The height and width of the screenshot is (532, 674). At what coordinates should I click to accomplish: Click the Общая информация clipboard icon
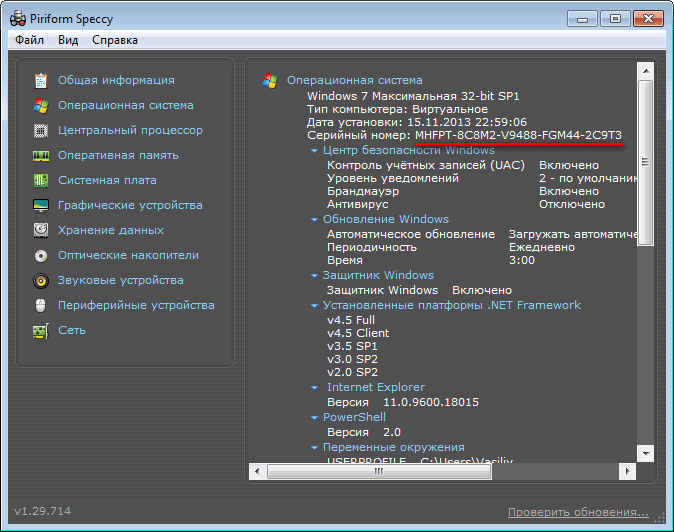pos(41,80)
